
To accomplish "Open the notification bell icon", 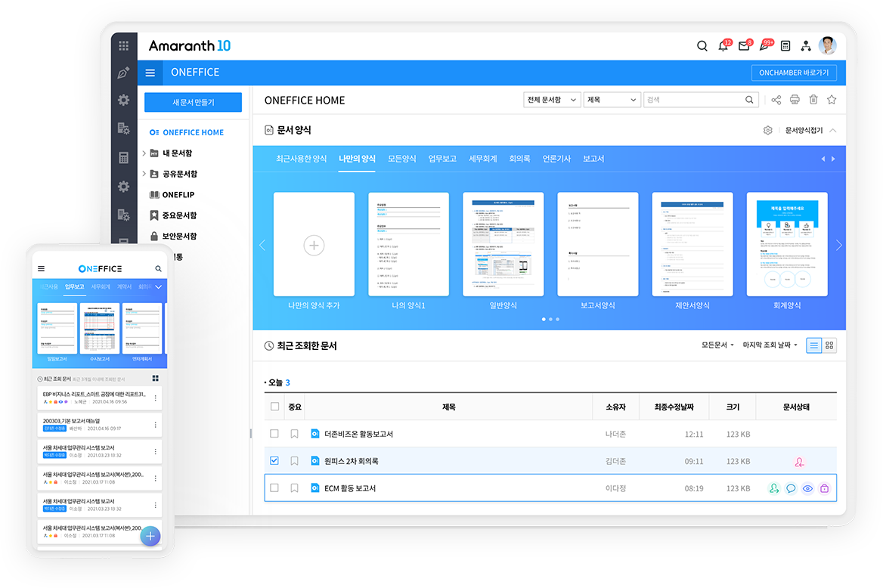I will coord(723,46).
